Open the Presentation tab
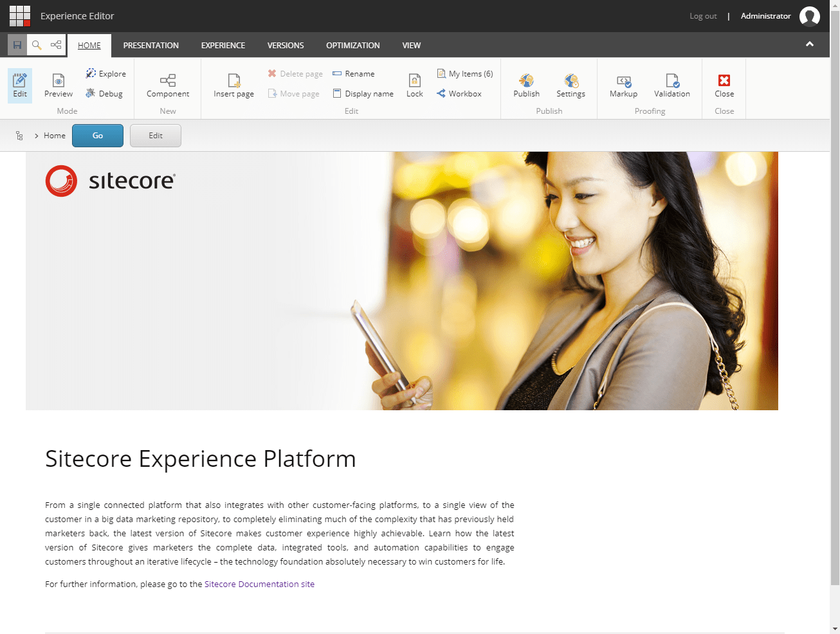 (151, 46)
